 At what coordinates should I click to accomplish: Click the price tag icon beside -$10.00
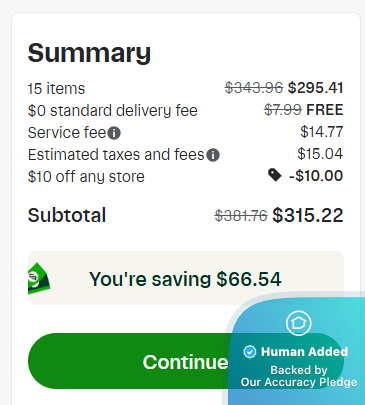(275, 175)
